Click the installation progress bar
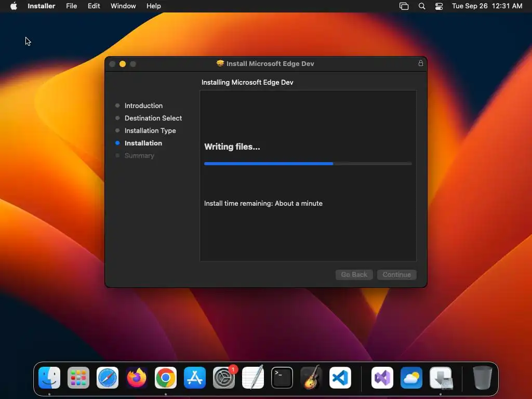This screenshot has height=399, width=532. pos(308,164)
